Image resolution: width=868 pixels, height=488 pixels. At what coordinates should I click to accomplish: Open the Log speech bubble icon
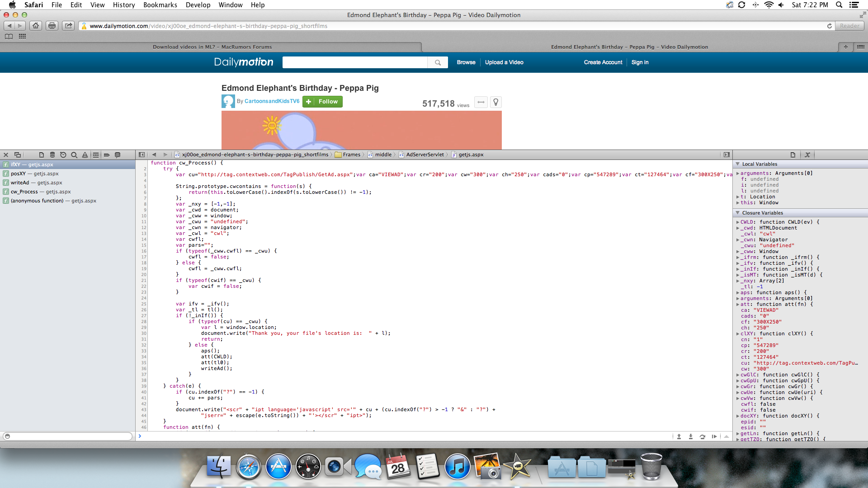point(118,155)
